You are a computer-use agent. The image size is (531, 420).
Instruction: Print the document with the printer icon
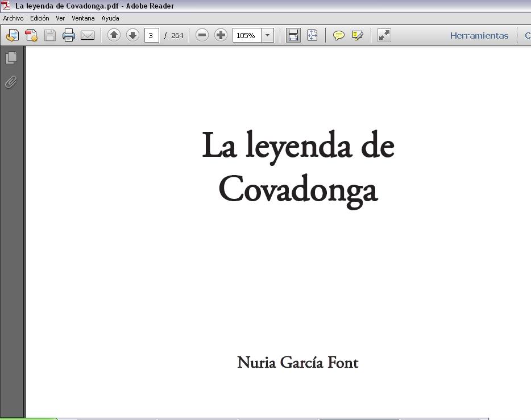[69, 35]
